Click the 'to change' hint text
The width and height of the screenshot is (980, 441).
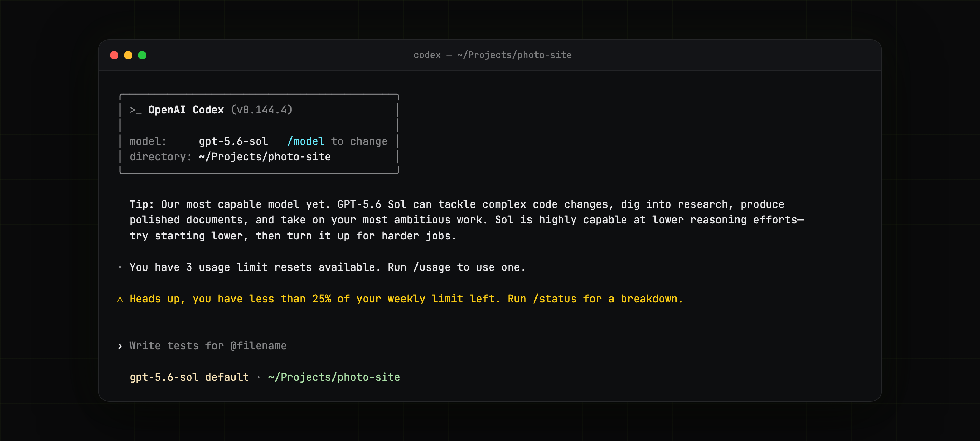(359, 141)
